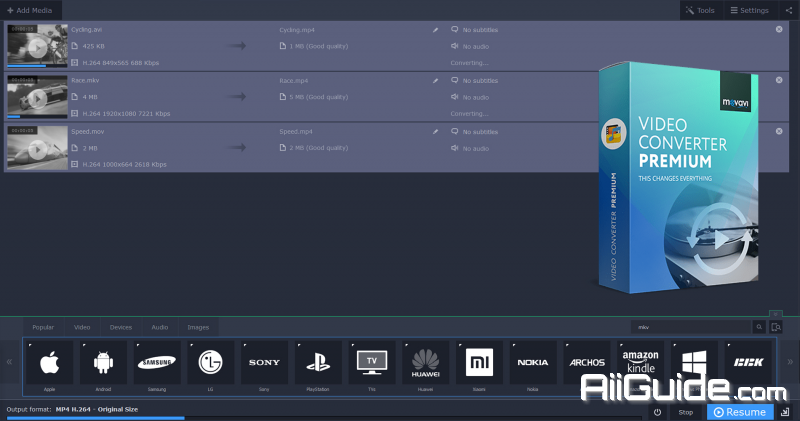The height and width of the screenshot is (421, 800).
Task: Open audio track option for Race.mkv
Action: point(470,97)
